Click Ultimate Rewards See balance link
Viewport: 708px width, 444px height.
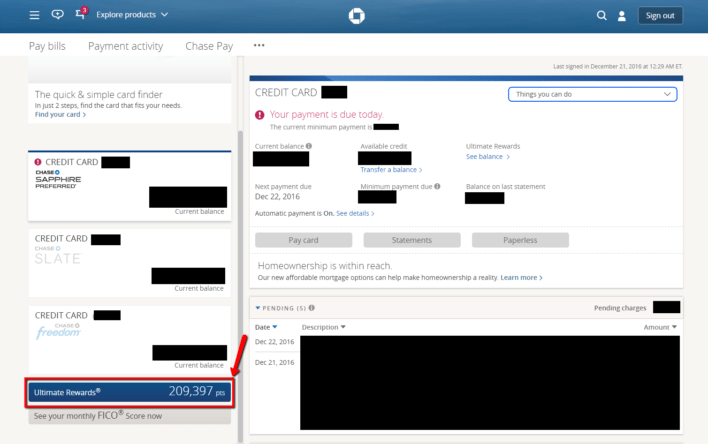click(x=488, y=157)
